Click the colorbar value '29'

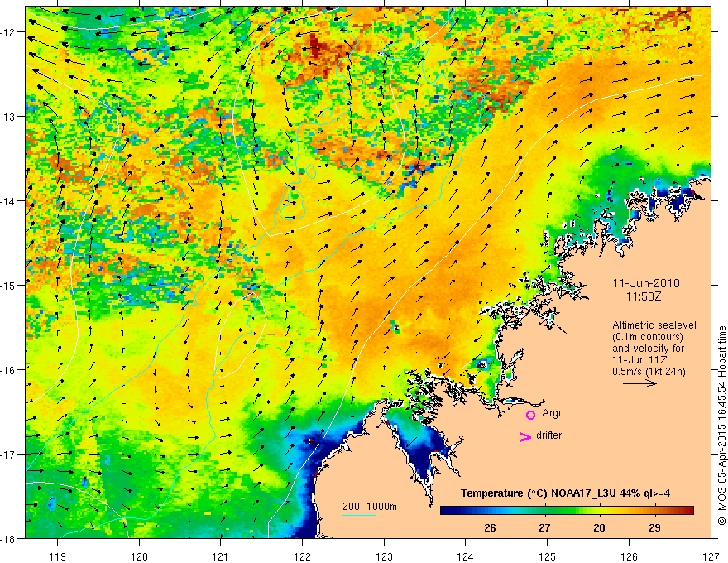[654, 528]
